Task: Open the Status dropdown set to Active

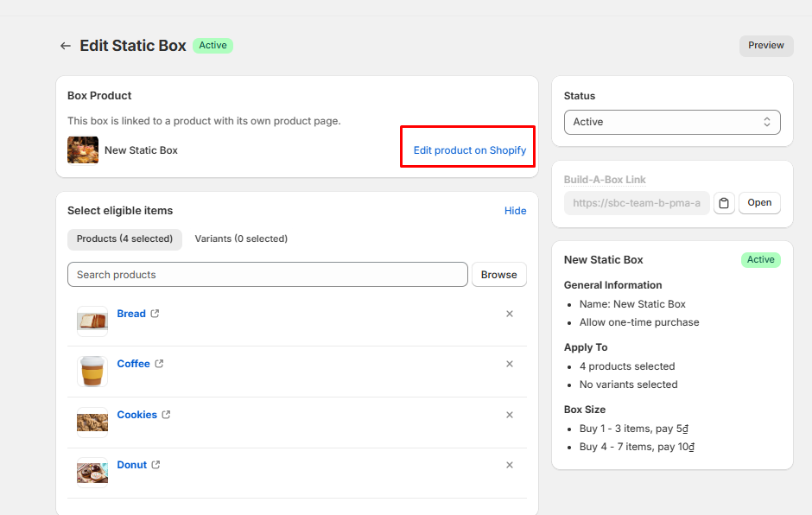Action: point(671,122)
